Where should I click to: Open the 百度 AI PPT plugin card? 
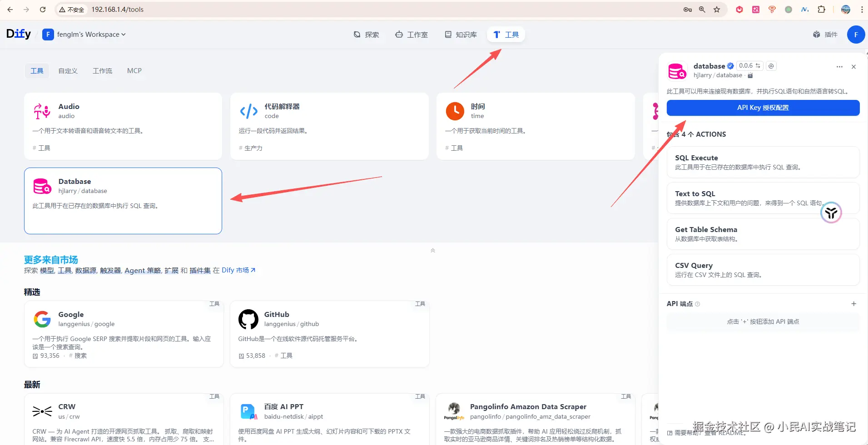330,419
